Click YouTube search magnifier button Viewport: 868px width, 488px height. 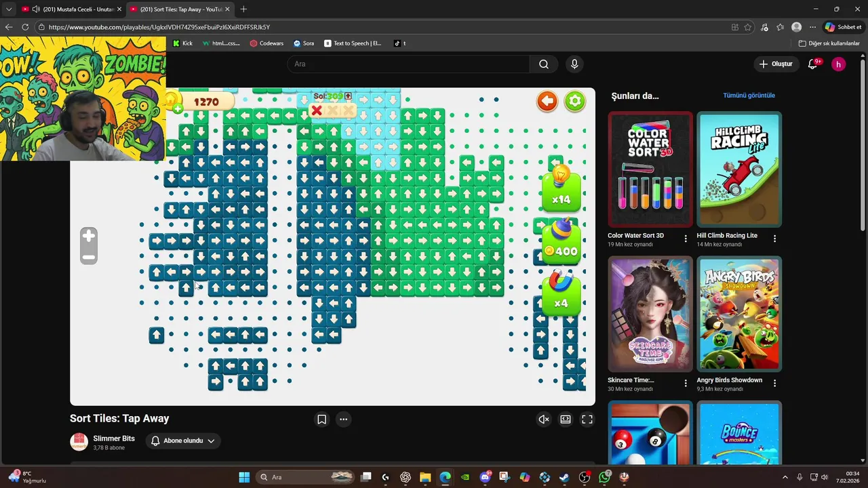pos(544,64)
